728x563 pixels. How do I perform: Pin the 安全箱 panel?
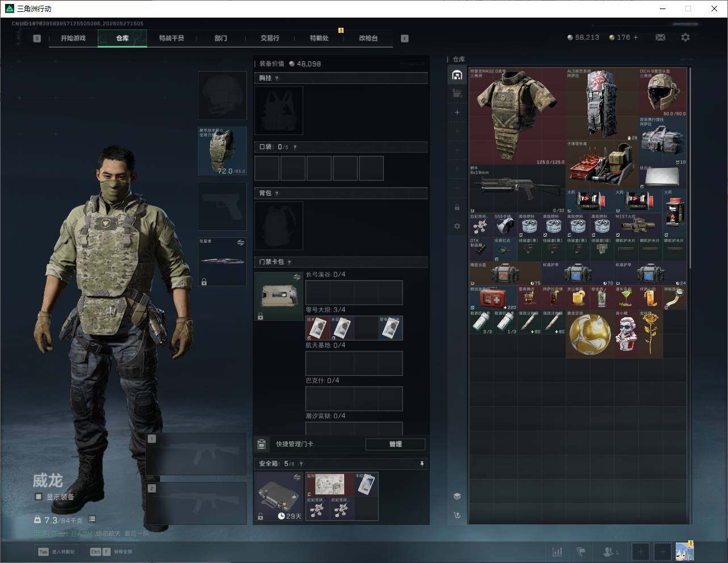pos(421,464)
